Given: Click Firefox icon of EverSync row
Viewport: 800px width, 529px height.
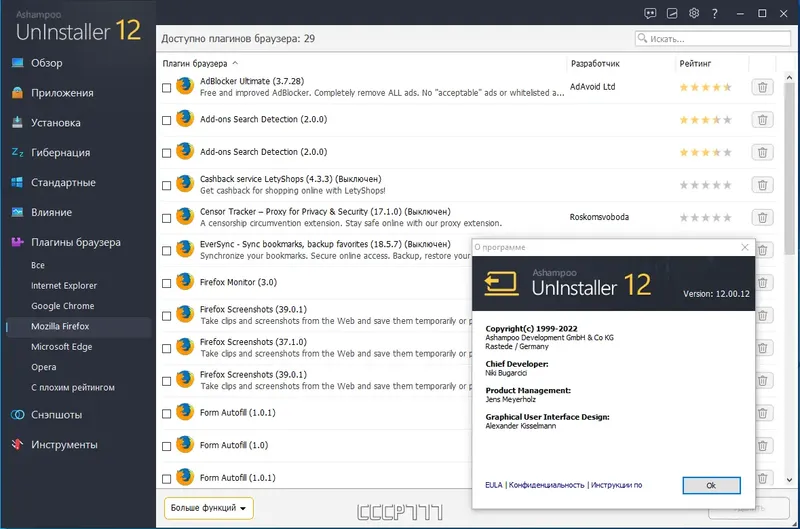Looking at the screenshot, I should (185, 249).
